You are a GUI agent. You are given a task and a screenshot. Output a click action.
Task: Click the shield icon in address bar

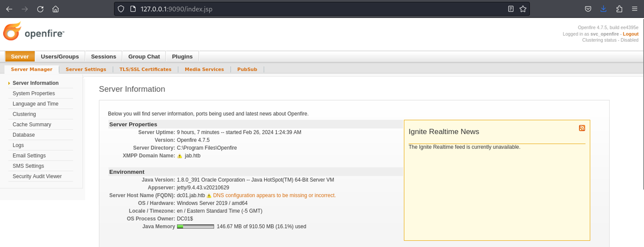[121, 9]
